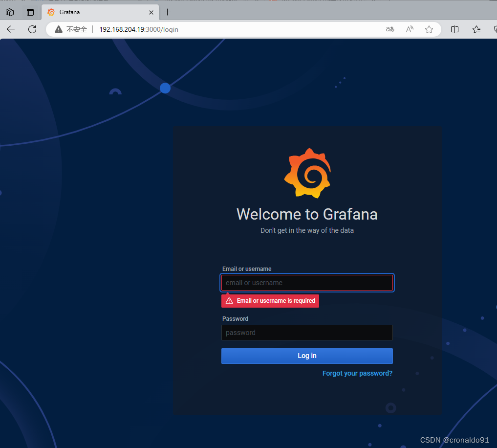Click 'Don't get in the way of the data'
The height and width of the screenshot is (448, 497).
click(x=307, y=231)
